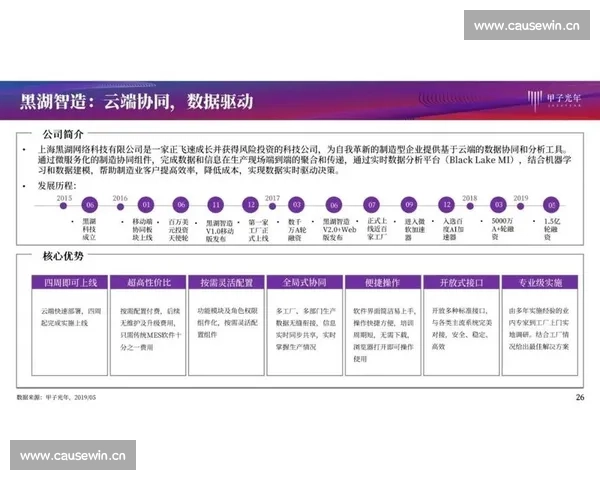
Task: Click the text 云端快速部署，四周配完成实施上线
Action: click(71, 317)
